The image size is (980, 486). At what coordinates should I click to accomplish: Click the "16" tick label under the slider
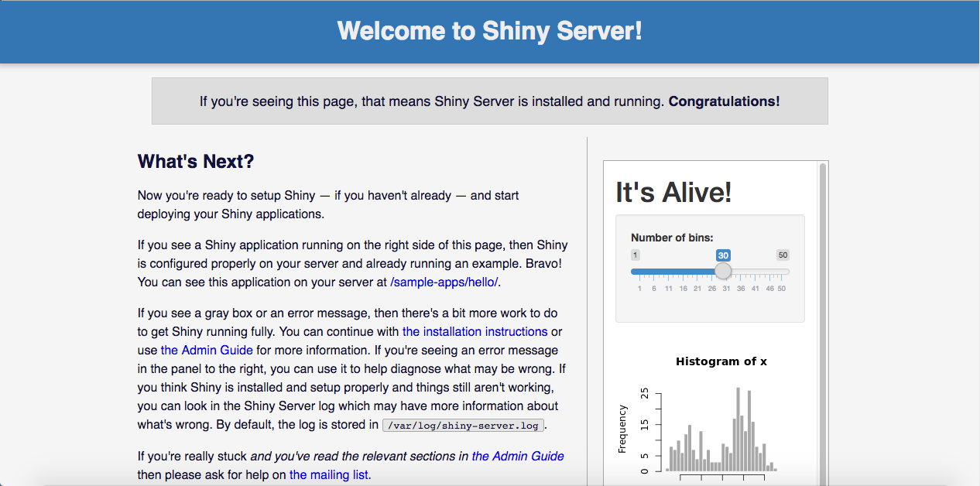tap(683, 289)
